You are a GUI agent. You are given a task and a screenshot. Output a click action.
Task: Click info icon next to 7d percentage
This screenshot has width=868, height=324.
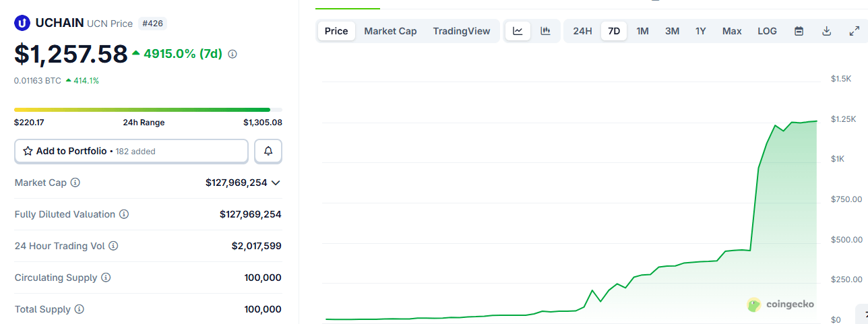pos(232,54)
